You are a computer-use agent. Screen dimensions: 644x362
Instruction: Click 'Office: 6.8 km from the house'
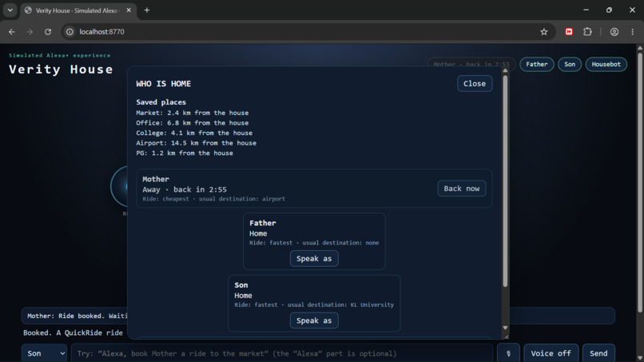click(193, 123)
